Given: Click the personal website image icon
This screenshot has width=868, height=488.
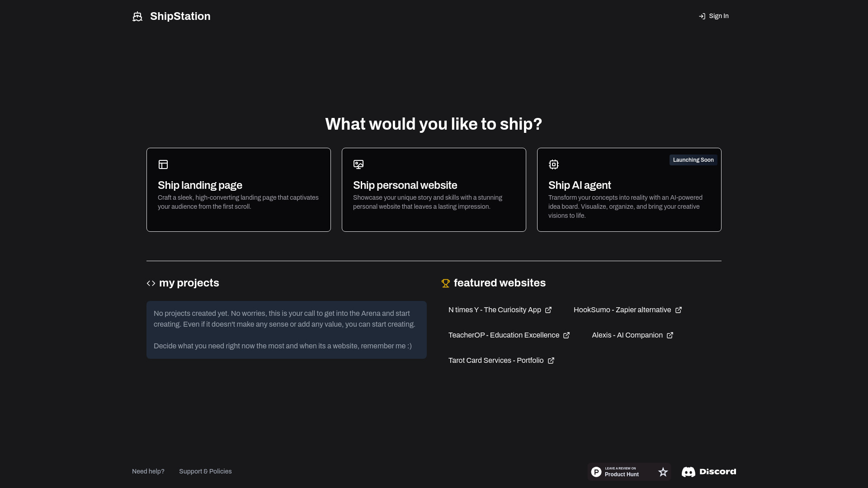Looking at the screenshot, I should point(359,164).
